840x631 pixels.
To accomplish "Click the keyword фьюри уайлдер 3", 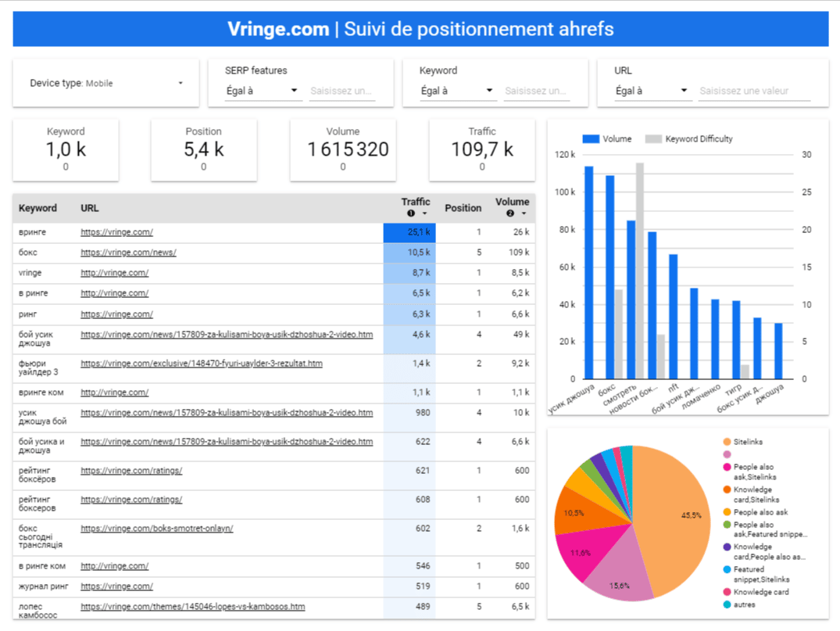I will click(x=38, y=367).
